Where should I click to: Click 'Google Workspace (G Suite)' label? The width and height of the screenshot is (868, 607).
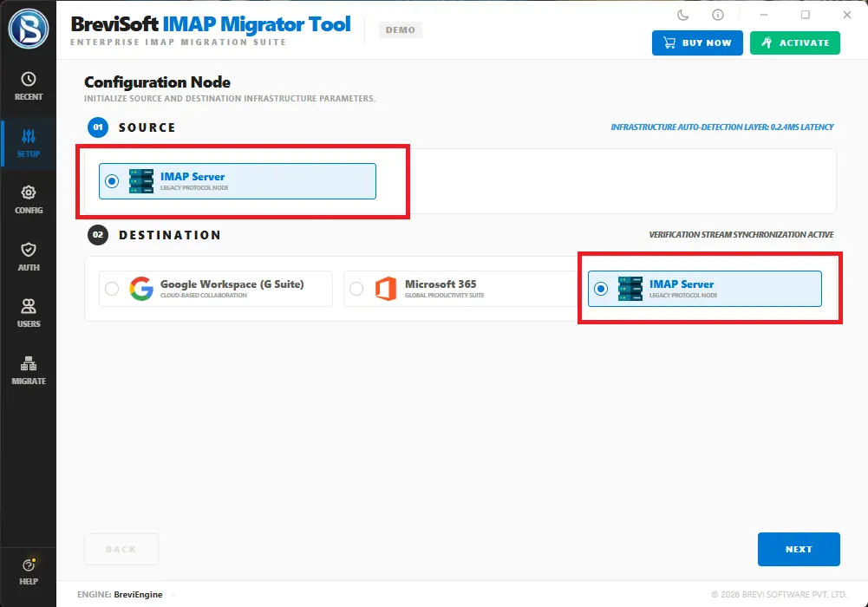(232, 284)
